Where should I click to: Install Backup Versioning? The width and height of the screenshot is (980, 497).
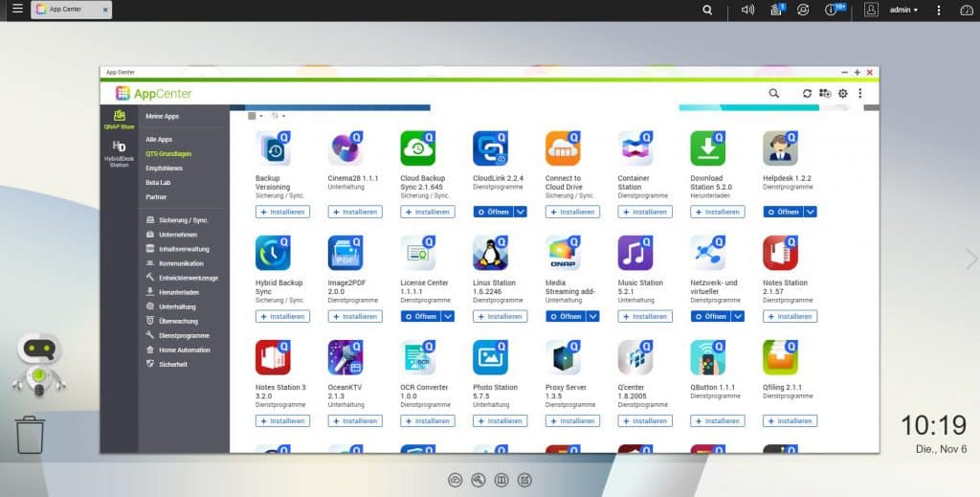point(282,212)
